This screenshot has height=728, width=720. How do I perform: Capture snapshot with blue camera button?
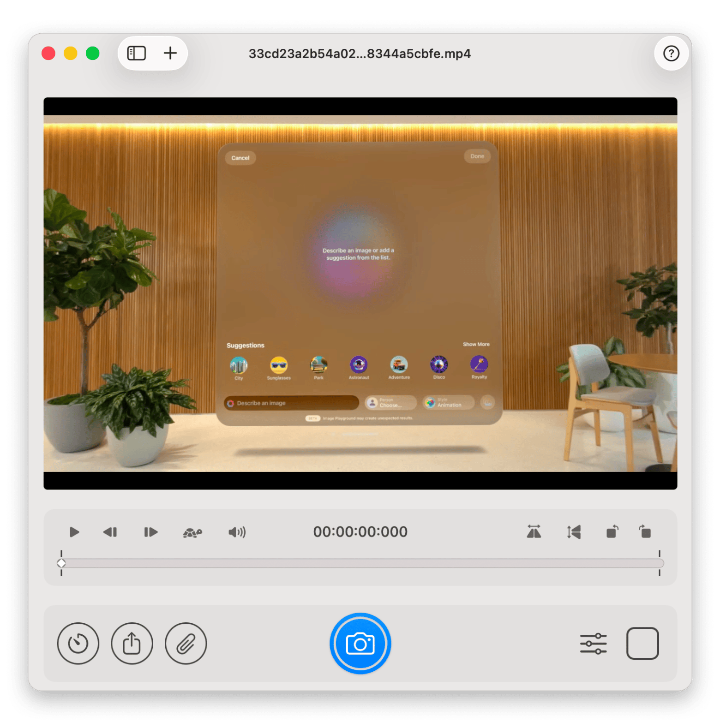click(360, 643)
